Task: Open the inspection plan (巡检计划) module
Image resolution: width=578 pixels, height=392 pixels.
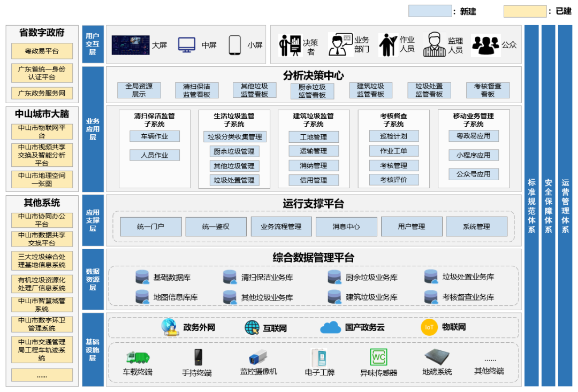Action: pos(393,136)
